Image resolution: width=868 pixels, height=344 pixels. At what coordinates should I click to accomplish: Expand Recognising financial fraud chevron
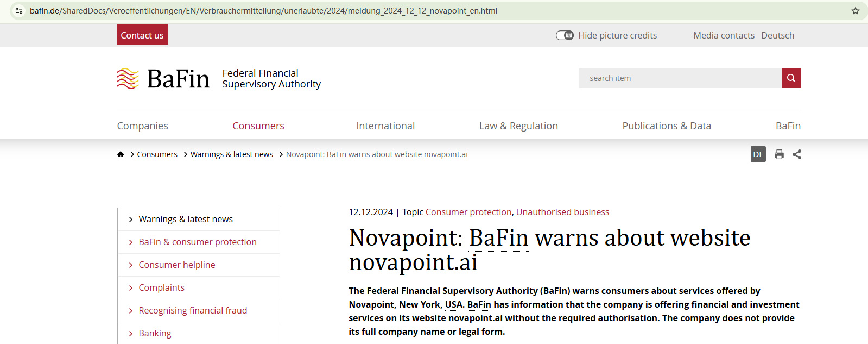(131, 311)
